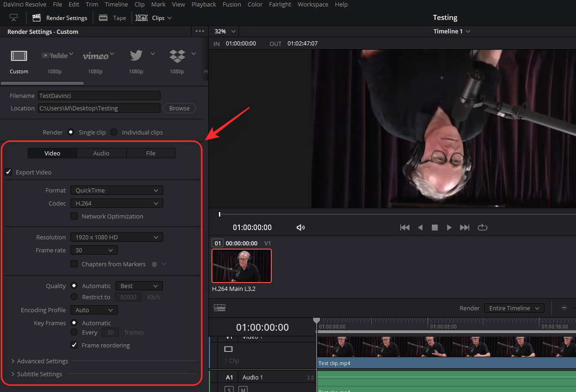Open the Codec dropdown showing H.264
The height and width of the screenshot is (392, 576).
[x=117, y=203]
